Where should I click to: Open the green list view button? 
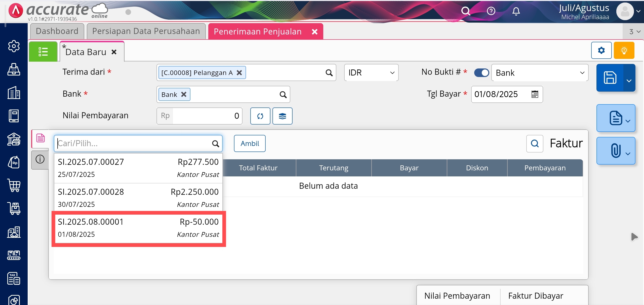coord(43,52)
